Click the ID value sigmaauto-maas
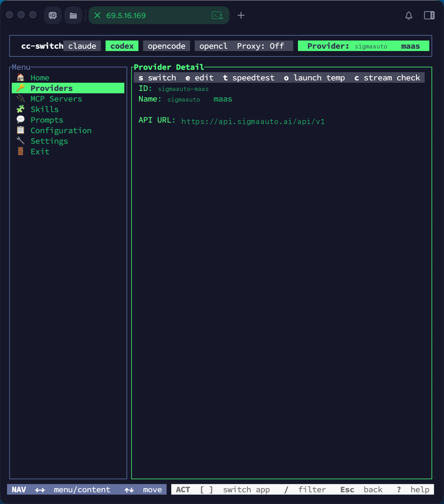The image size is (444, 504). [x=183, y=89]
